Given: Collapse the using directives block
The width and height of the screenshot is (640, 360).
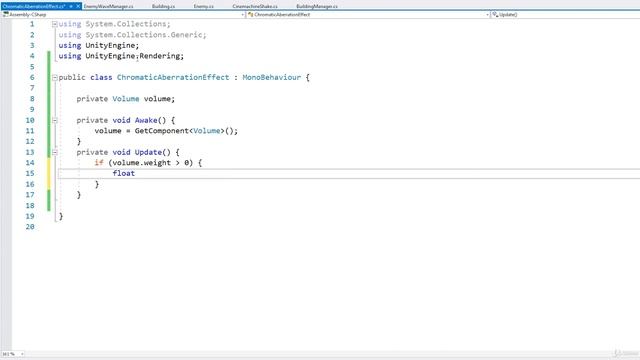Looking at the screenshot, I should (54, 24).
